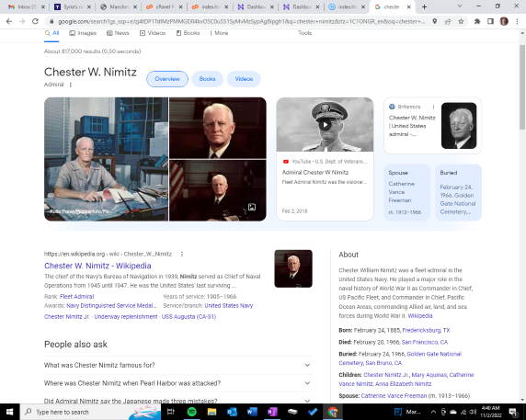Open the Buried Golden Gate National Cemetery card
The image size is (526, 420).
pyautogui.click(x=458, y=192)
